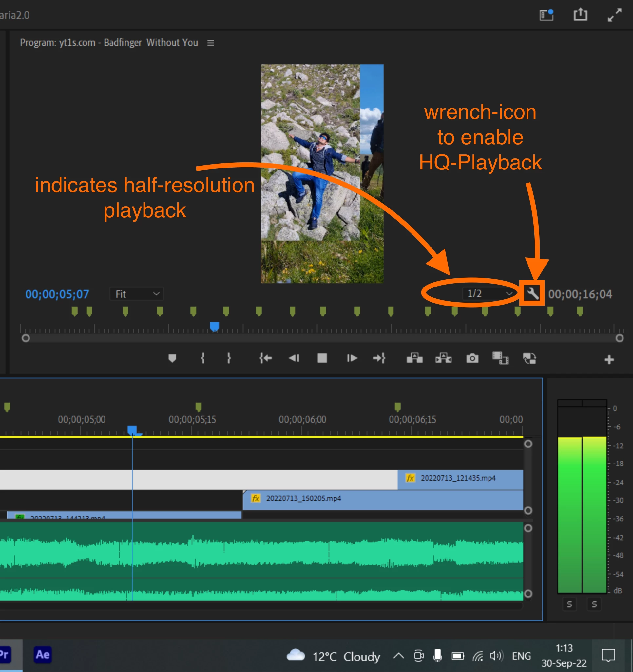
Task: Click the Mark Out bracket icon
Action: point(229,358)
